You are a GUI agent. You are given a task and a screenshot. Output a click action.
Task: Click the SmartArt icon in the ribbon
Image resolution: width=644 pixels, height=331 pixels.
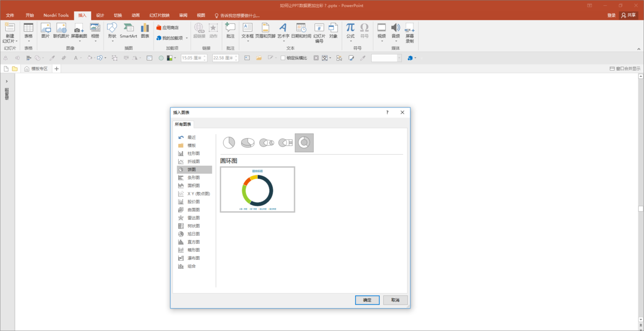click(128, 31)
